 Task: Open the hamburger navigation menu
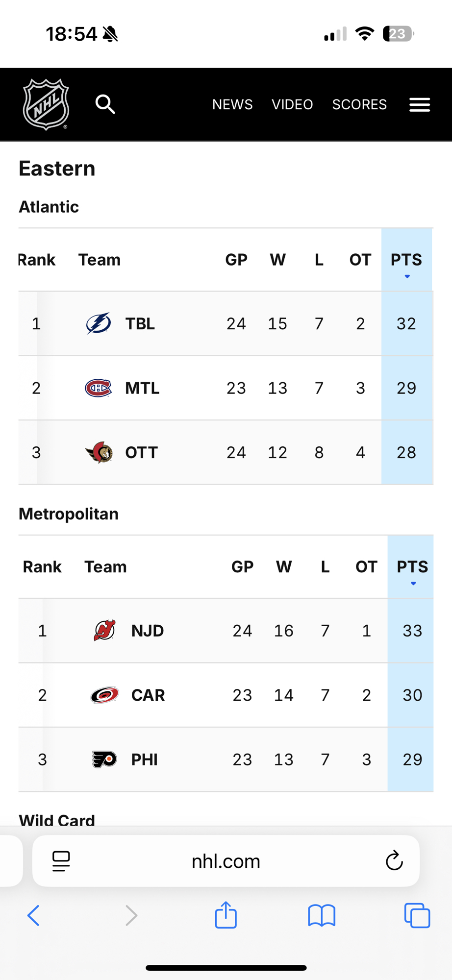pyautogui.click(x=420, y=104)
